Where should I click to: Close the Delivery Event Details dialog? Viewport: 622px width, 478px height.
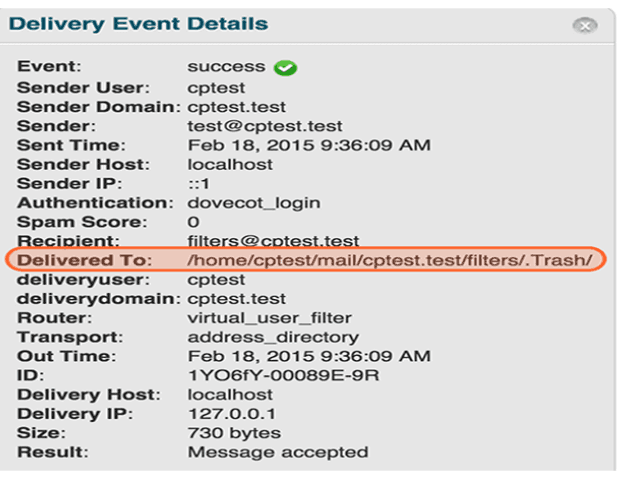pyautogui.click(x=586, y=26)
